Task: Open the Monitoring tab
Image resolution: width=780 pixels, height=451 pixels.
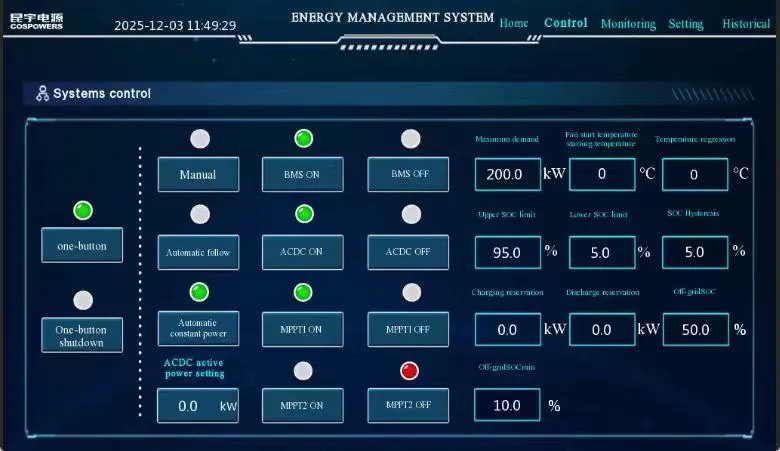Action: (x=628, y=24)
